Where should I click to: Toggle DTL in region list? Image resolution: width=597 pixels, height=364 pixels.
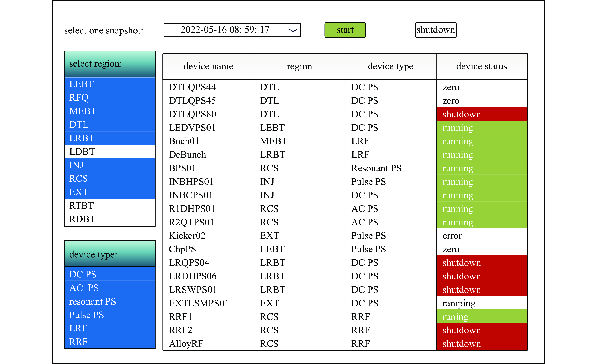(110, 125)
